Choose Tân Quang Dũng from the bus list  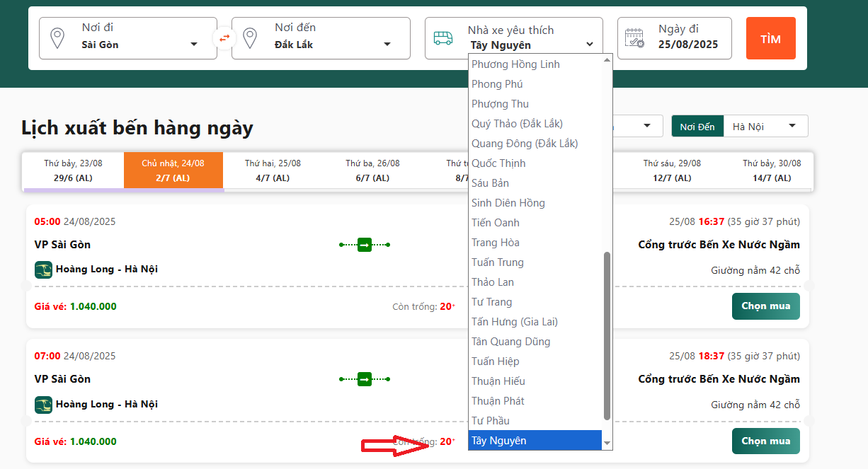[x=535, y=342]
